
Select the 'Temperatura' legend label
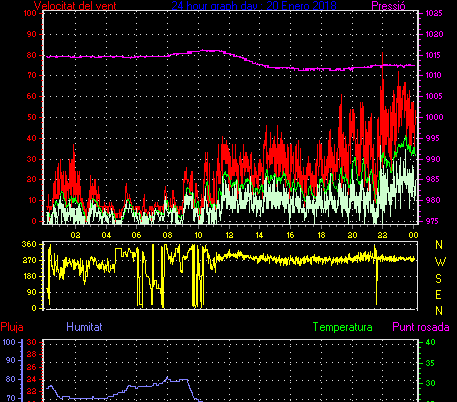(x=342, y=327)
